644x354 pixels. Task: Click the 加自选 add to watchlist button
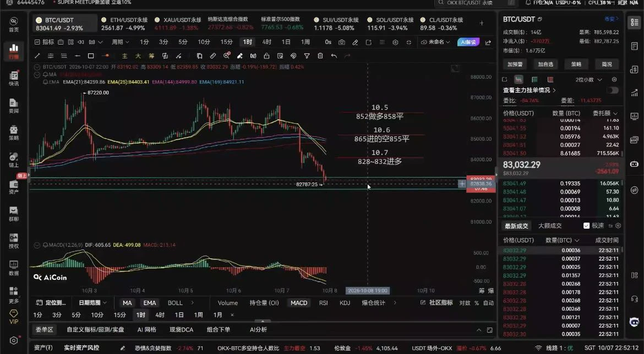(x=545, y=64)
